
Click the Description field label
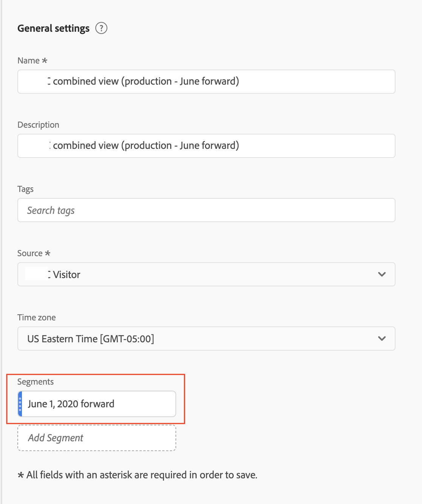point(38,125)
